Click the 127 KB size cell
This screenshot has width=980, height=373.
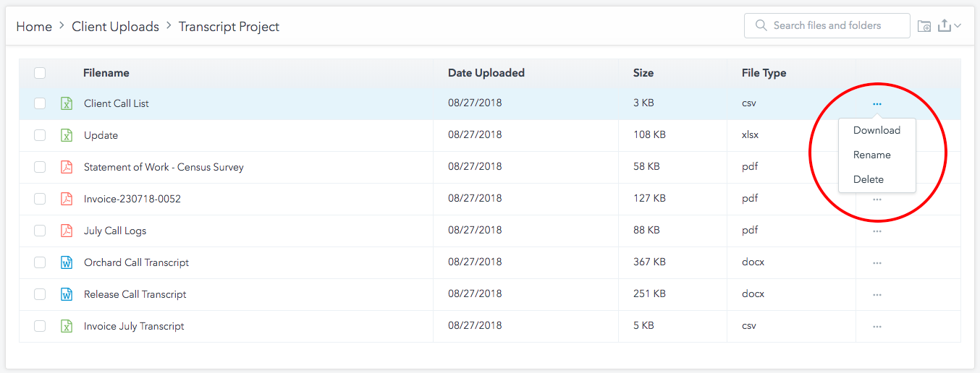coord(649,199)
